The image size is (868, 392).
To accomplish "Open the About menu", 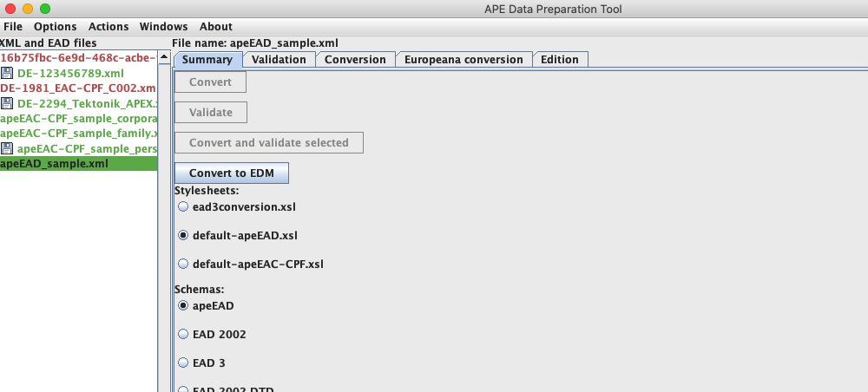I will 215,27.
